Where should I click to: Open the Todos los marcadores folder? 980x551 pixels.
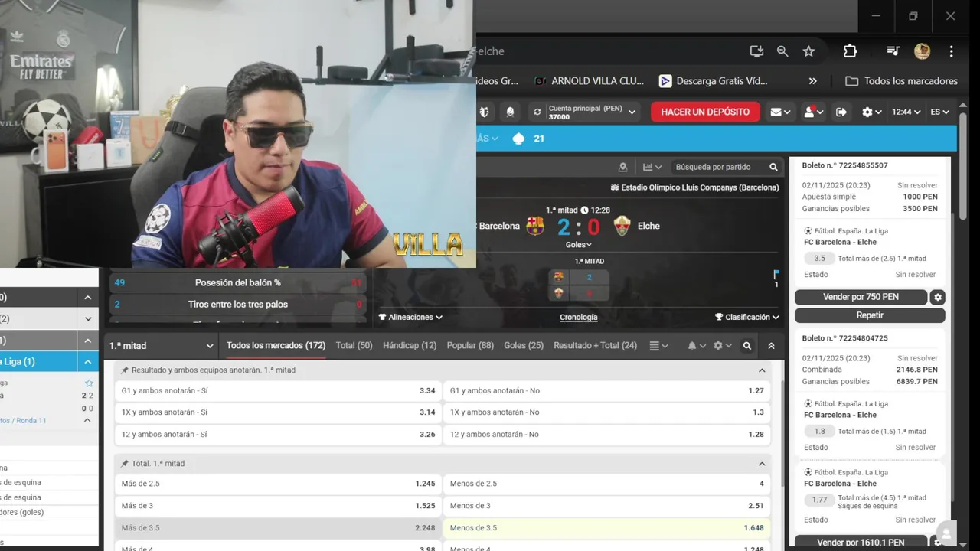click(901, 81)
